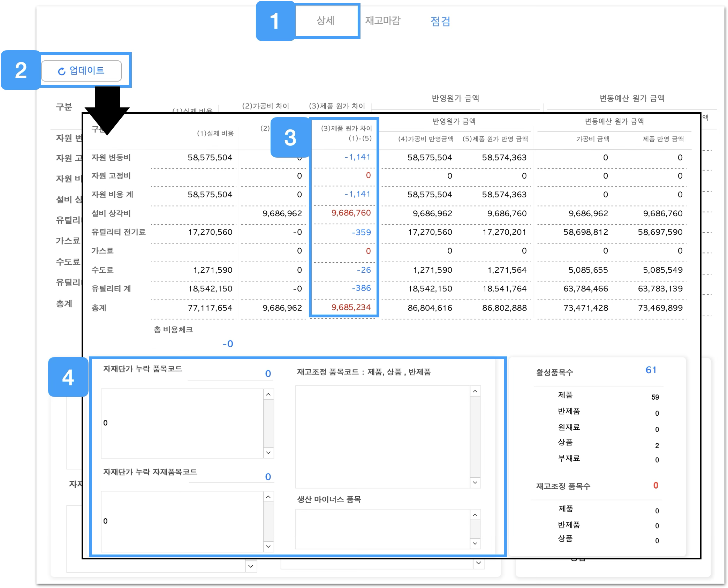728x588 pixels.
Task: Click inside the 재고조정 품목코드 list box
Action: [382, 437]
